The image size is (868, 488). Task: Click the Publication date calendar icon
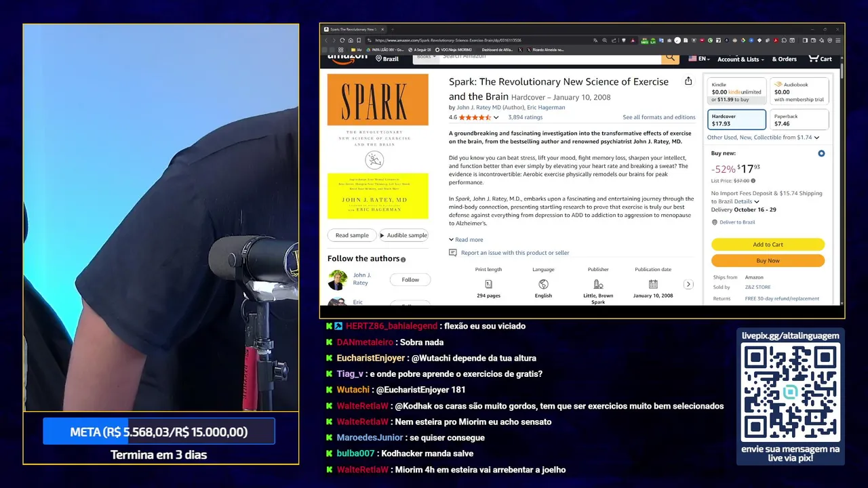[653, 284]
